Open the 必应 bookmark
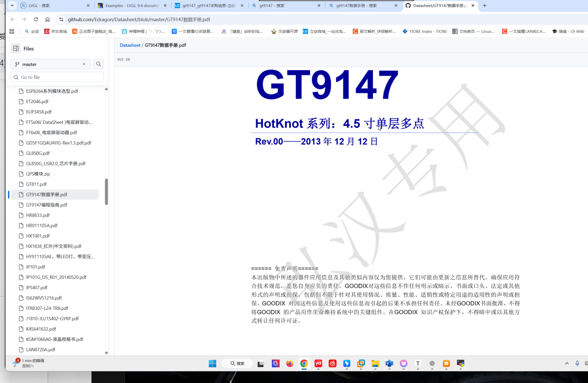 [32, 32]
